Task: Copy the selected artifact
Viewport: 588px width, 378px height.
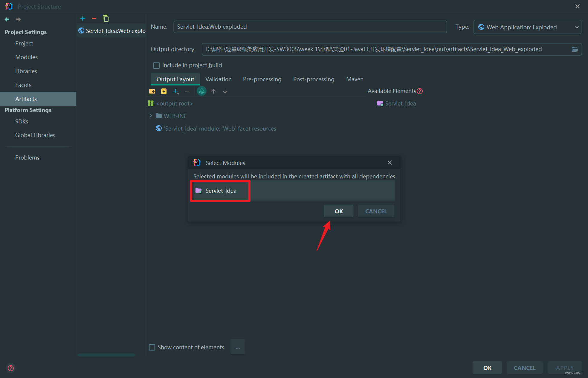Action: pyautogui.click(x=106, y=19)
